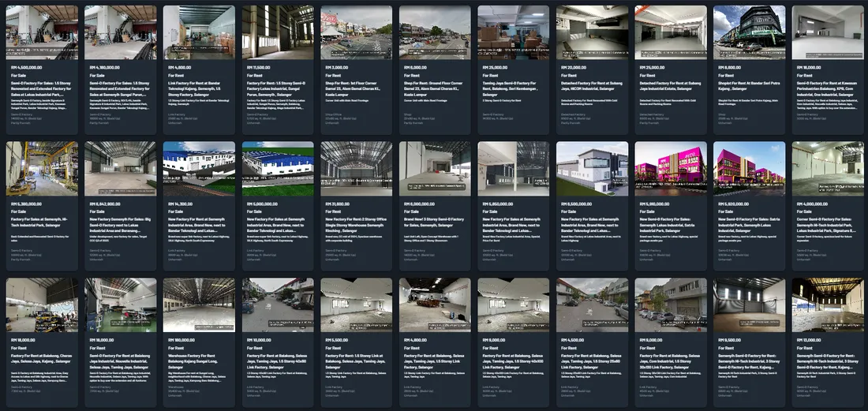Open the photo of the RM 4,180,000.00 listing

tap(121, 32)
